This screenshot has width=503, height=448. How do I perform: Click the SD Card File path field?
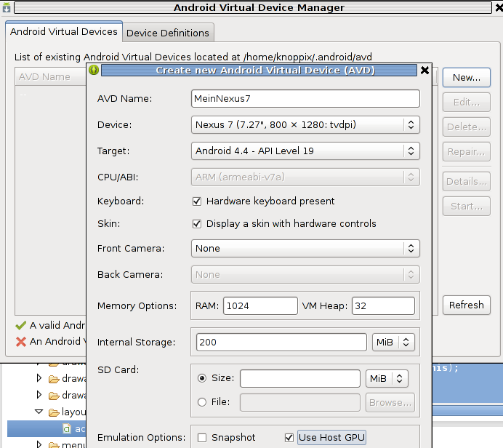[300, 402]
